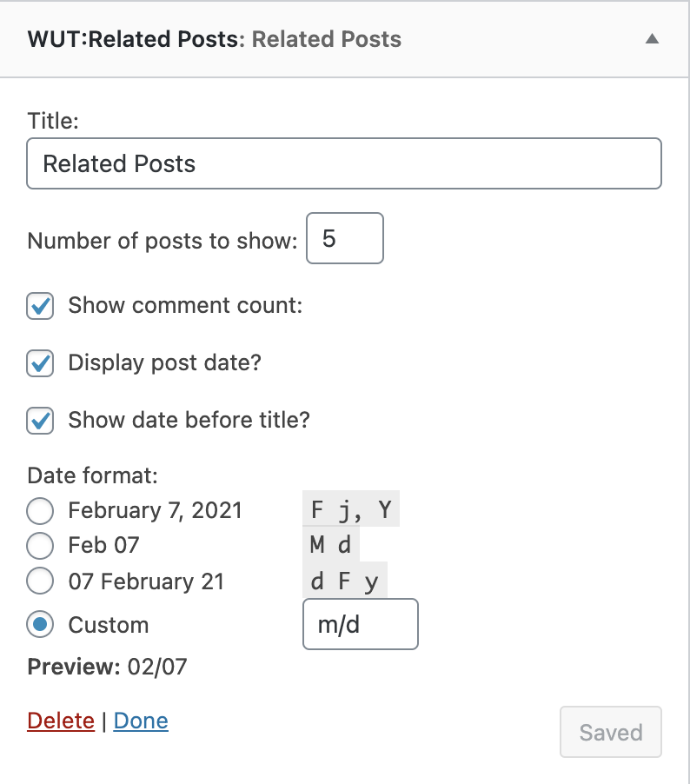
Task: Toggle Display post date checkbox
Action: tap(40, 363)
